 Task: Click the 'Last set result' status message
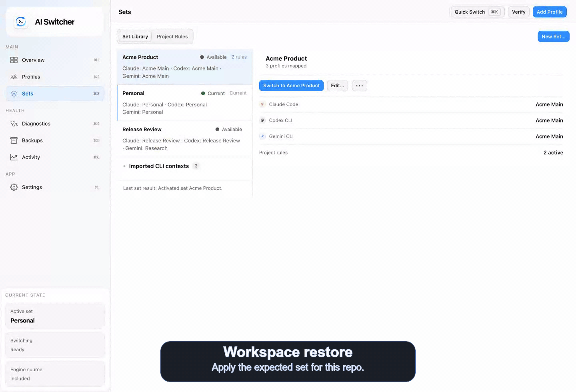click(x=173, y=188)
